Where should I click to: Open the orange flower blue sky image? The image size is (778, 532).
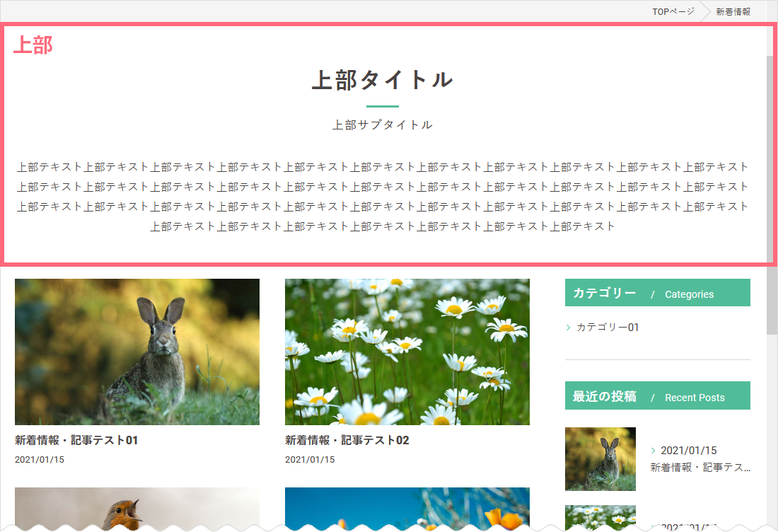(x=407, y=508)
